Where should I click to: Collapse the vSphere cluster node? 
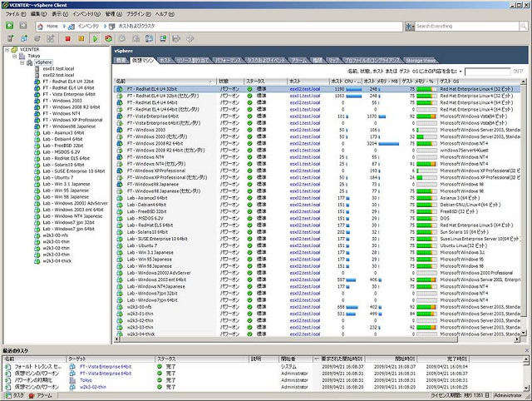[x=22, y=62]
